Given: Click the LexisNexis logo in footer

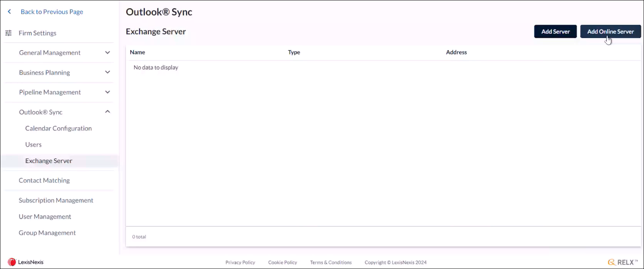Looking at the screenshot, I should coord(26,262).
